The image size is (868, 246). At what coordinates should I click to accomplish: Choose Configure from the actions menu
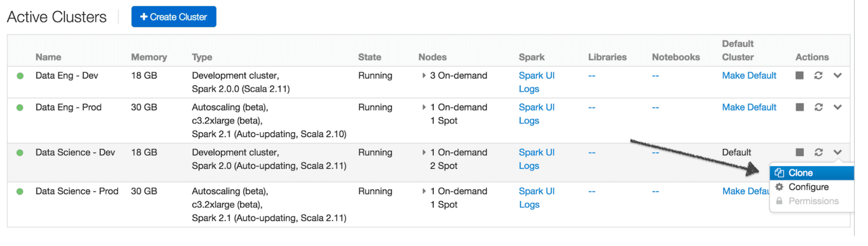808,187
